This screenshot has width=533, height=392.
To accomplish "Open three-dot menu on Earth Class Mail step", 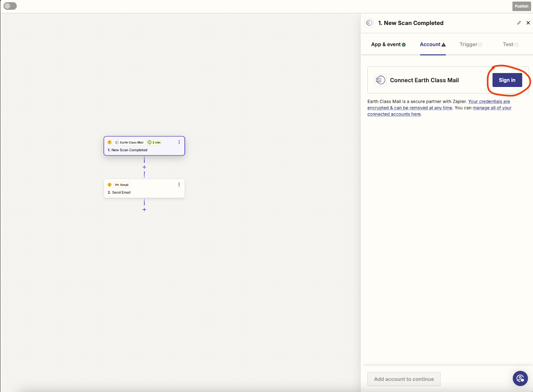I will (179, 142).
